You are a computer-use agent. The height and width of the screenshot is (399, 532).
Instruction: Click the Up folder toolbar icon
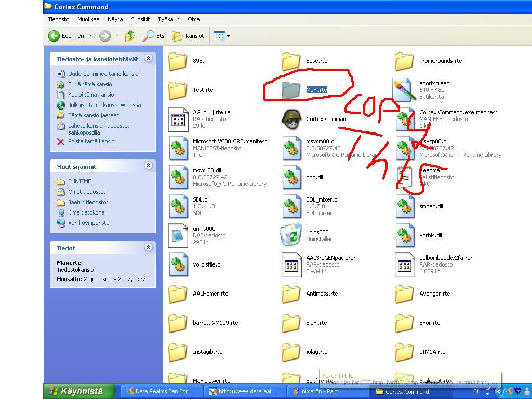point(130,36)
